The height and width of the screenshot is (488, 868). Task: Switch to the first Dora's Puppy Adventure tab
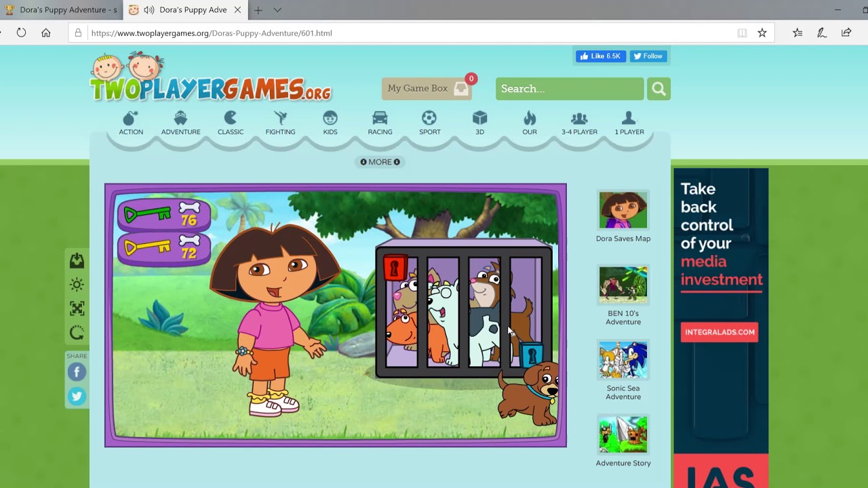coord(61,10)
